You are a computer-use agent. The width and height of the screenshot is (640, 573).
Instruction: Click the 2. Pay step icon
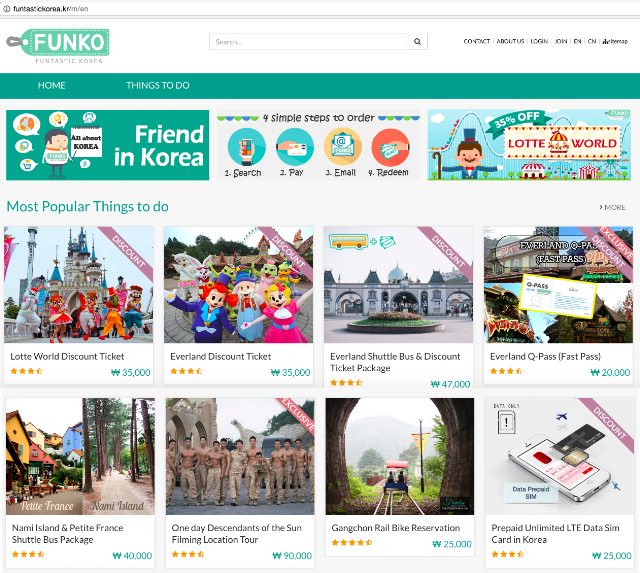[295, 147]
